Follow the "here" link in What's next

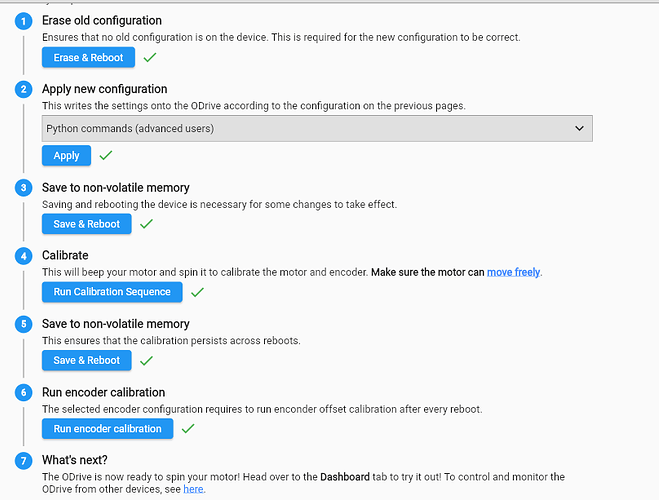(x=193, y=490)
